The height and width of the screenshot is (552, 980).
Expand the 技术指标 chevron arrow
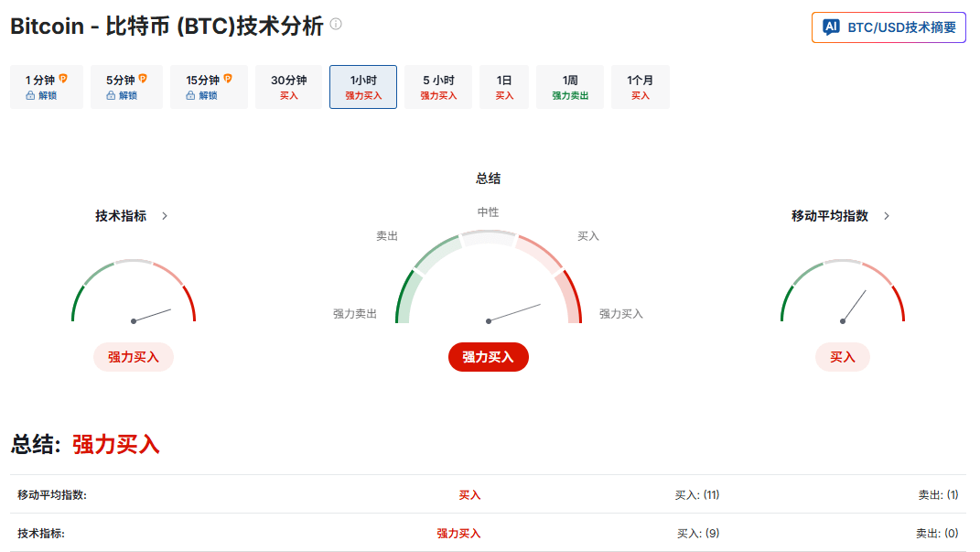(x=165, y=216)
